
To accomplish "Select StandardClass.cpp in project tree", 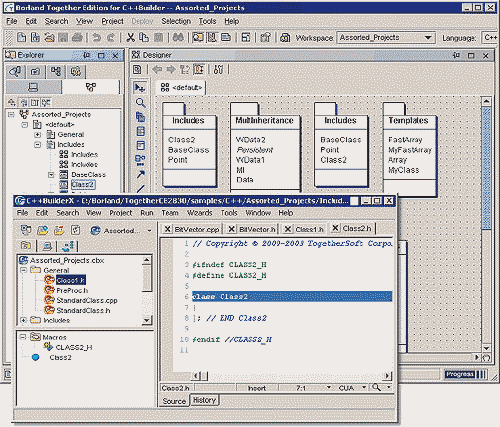I will [x=87, y=300].
